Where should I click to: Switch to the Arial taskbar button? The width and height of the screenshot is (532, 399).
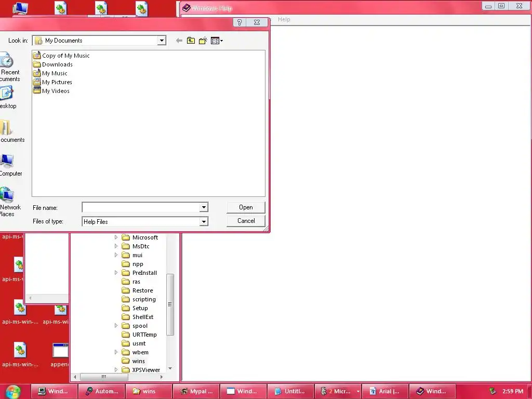point(385,391)
